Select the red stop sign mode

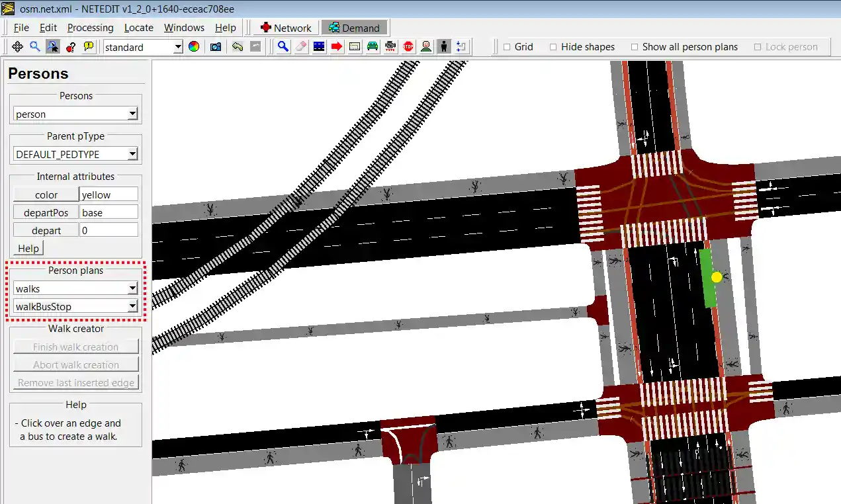pyautogui.click(x=408, y=47)
